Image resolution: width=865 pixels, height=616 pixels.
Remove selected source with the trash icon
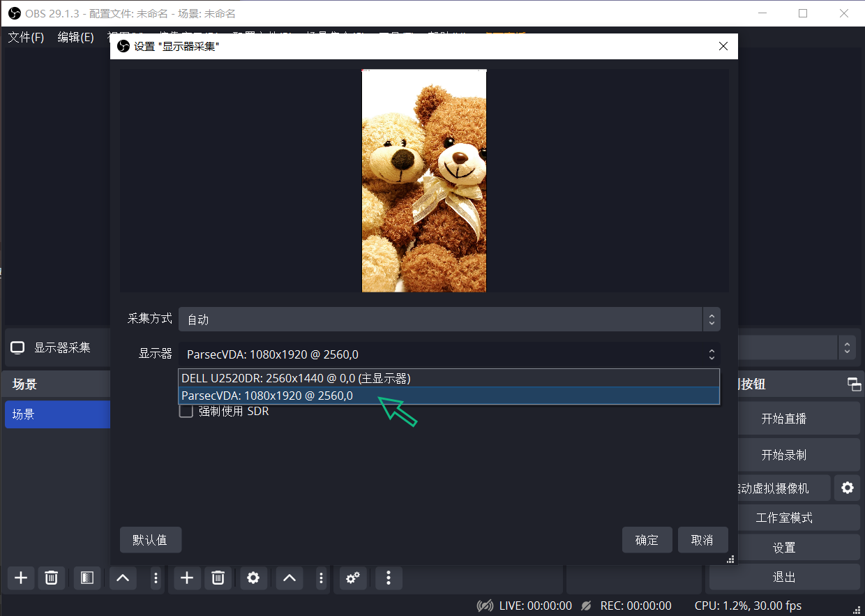218,578
